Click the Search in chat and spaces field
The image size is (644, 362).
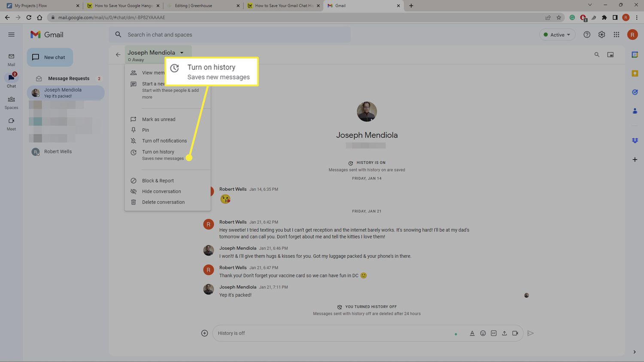pyautogui.click(x=230, y=35)
